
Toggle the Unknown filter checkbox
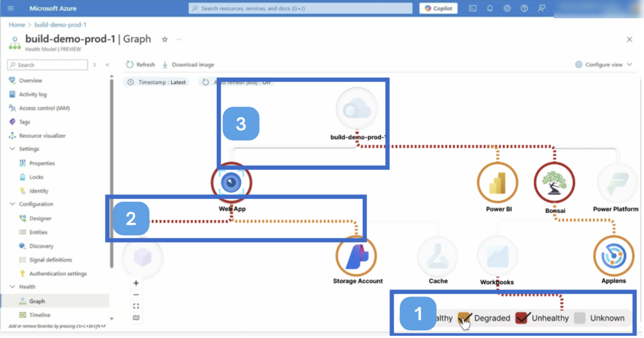[580, 318]
